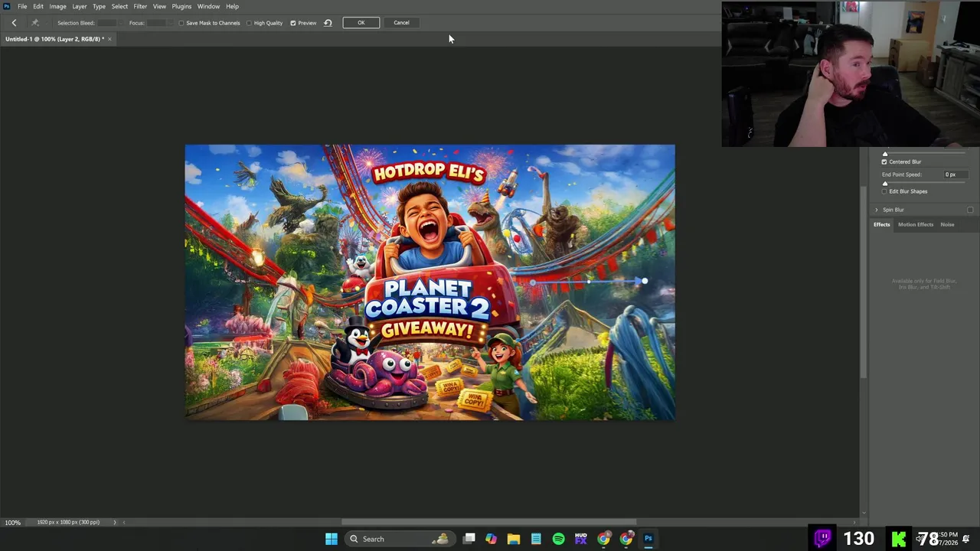Open the Windows Start menu

(x=331, y=539)
